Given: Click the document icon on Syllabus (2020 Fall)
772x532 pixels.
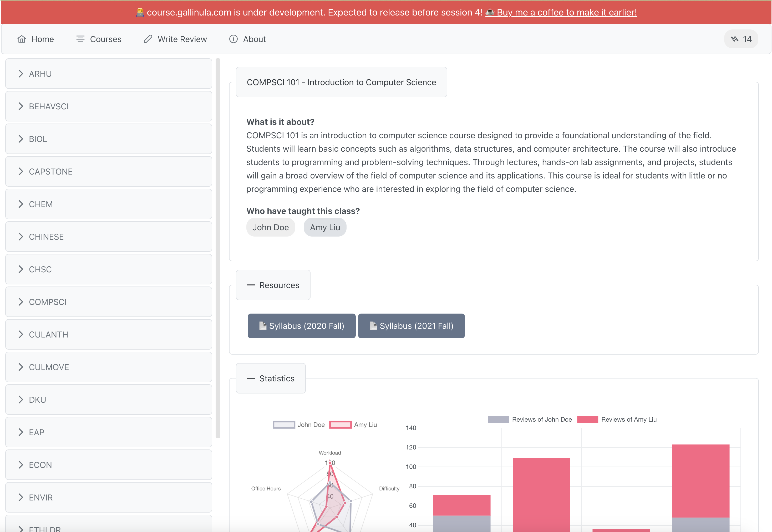Looking at the screenshot, I should coord(263,326).
